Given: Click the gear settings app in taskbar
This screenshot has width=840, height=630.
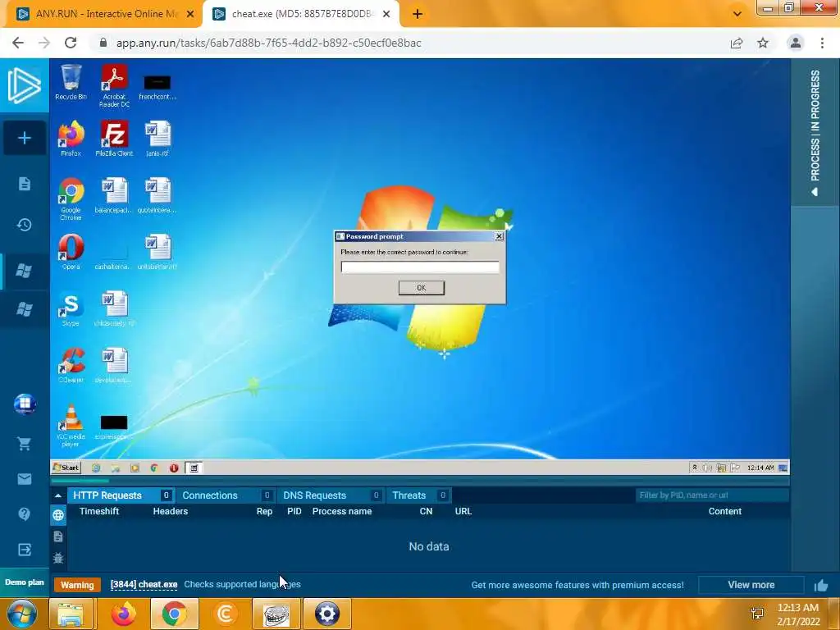Looking at the screenshot, I should [x=327, y=614].
